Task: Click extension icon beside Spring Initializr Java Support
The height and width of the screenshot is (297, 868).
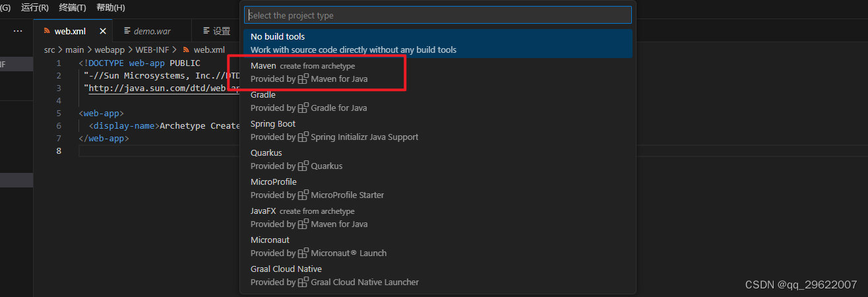Action: tap(303, 137)
